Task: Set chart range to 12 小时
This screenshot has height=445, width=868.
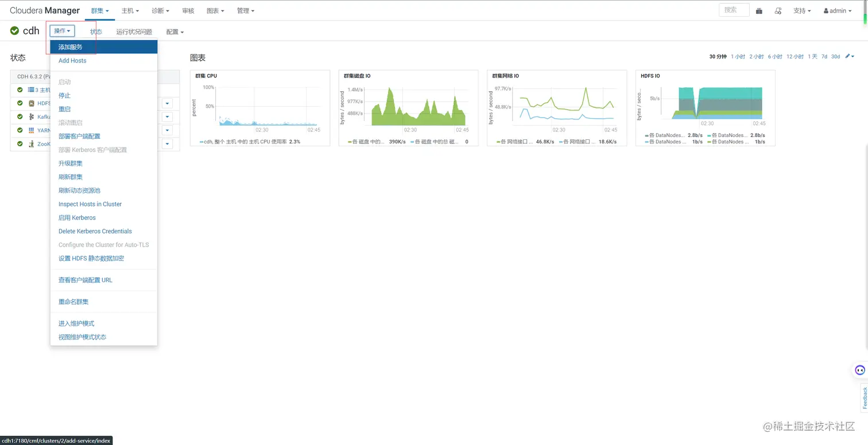Action: pos(795,57)
